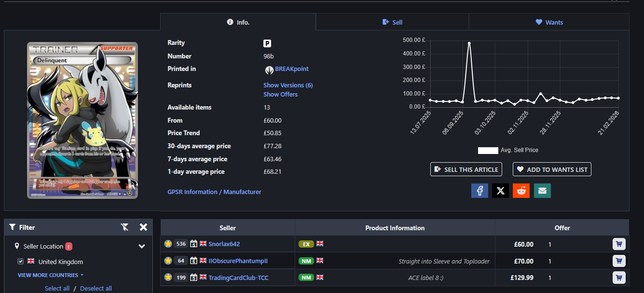Switch to the Sell tab
The height and width of the screenshot is (293, 644).
tap(392, 22)
